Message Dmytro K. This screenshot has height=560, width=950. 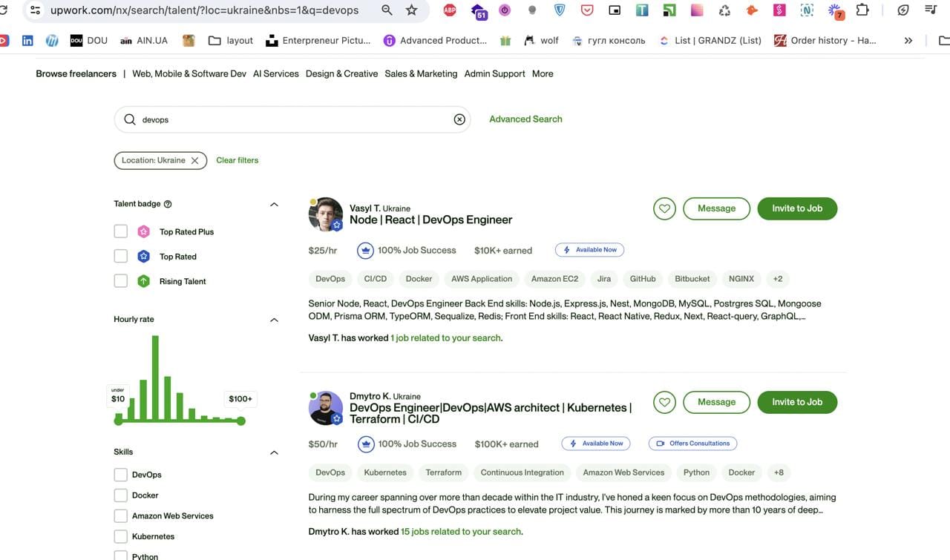click(716, 402)
